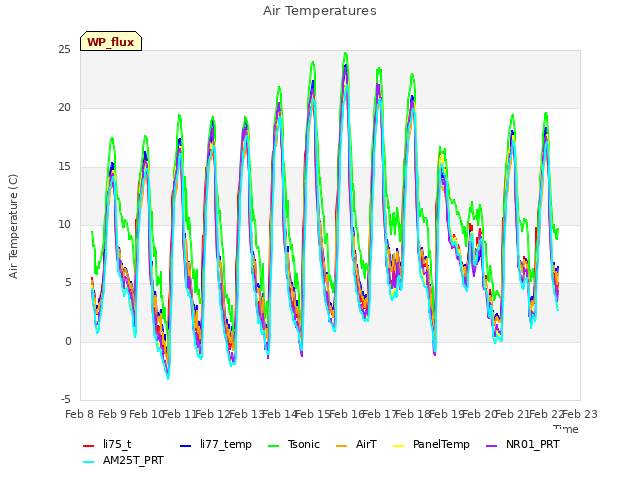640x480 pixels.
Task: Toggle the AM25T_PRT legend entry
Action: (x=123, y=461)
